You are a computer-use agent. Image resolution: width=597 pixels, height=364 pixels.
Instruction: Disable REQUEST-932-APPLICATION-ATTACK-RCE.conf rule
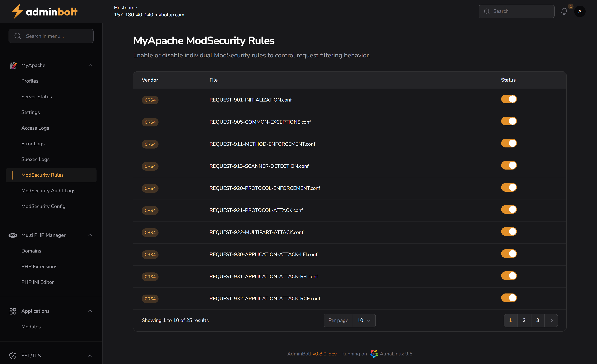[509, 298]
